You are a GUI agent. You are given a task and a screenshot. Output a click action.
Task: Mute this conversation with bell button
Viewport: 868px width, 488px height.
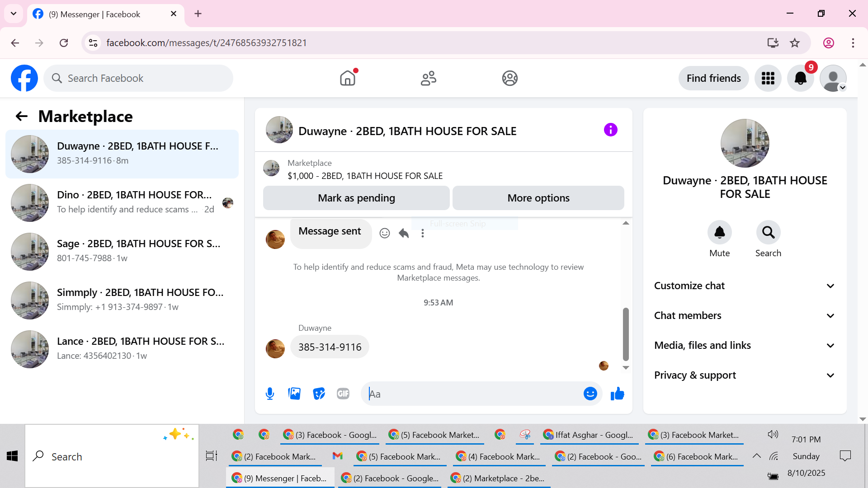pyautogui.click(x=719, y=232)
